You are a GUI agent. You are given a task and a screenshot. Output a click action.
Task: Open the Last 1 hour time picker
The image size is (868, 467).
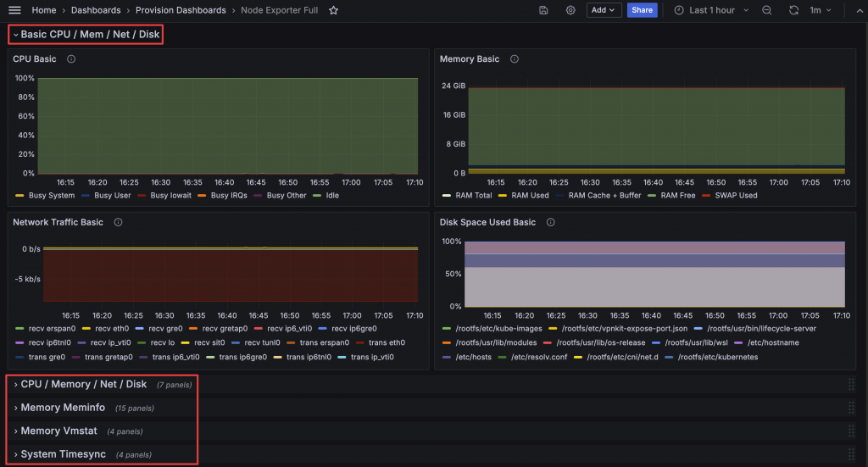712,10
